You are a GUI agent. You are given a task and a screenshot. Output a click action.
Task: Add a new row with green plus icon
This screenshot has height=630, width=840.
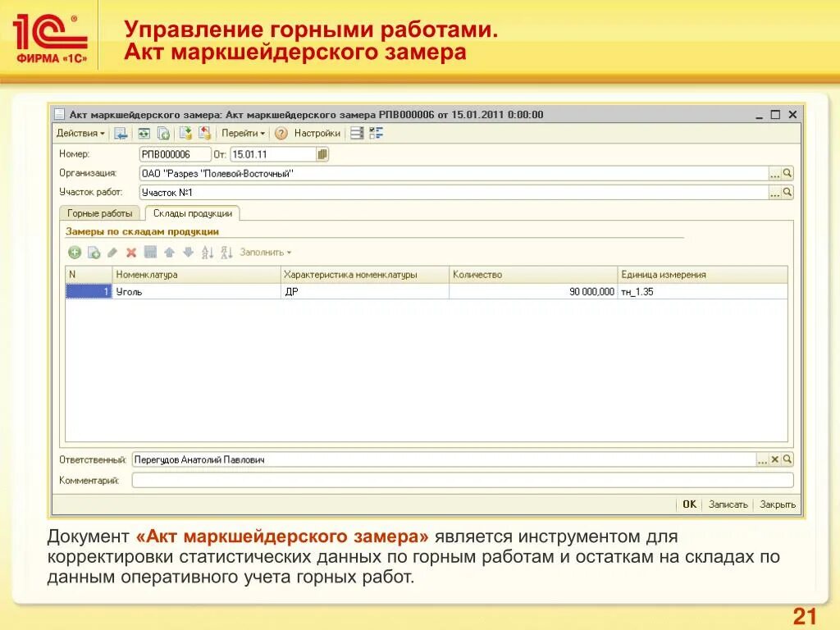pyautogui.click(x=75, y=253)
